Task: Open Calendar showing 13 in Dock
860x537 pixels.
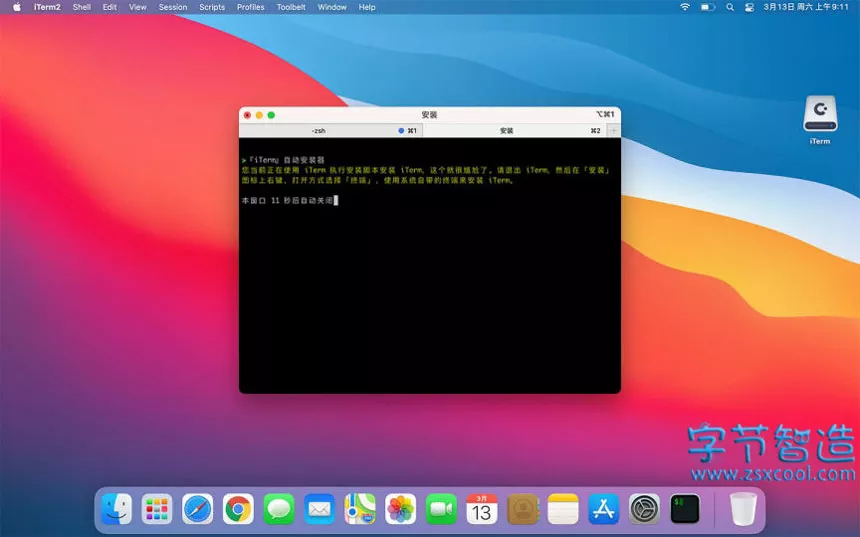Action: [482, 509]
